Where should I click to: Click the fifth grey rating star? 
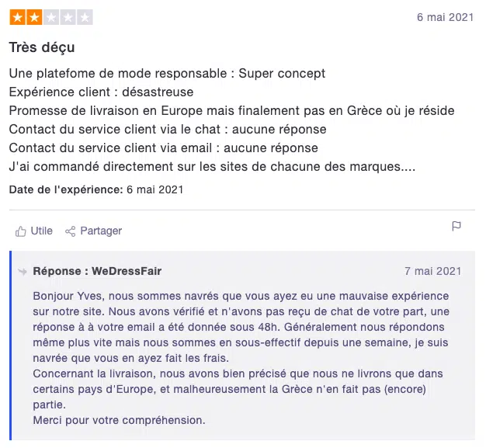(85, 17)
